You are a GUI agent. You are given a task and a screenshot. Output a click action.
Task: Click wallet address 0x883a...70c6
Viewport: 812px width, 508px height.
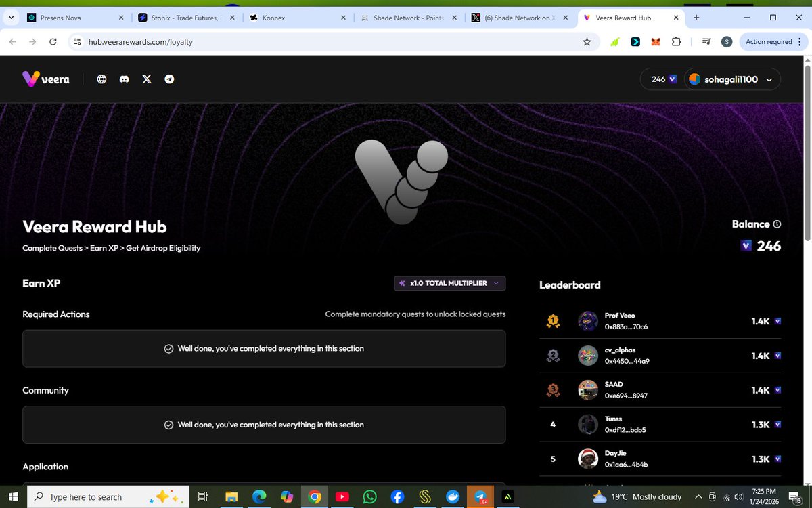tap(626, 326)
